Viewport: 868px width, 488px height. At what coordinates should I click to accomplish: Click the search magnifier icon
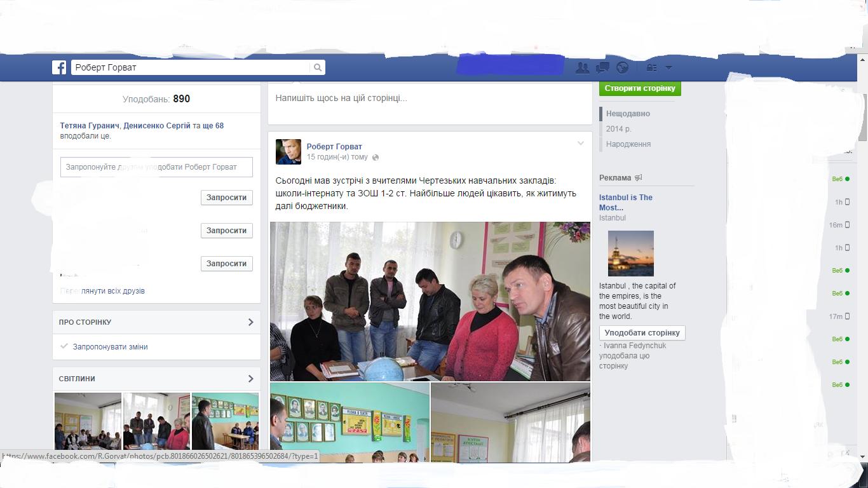(x=318, y=67)
